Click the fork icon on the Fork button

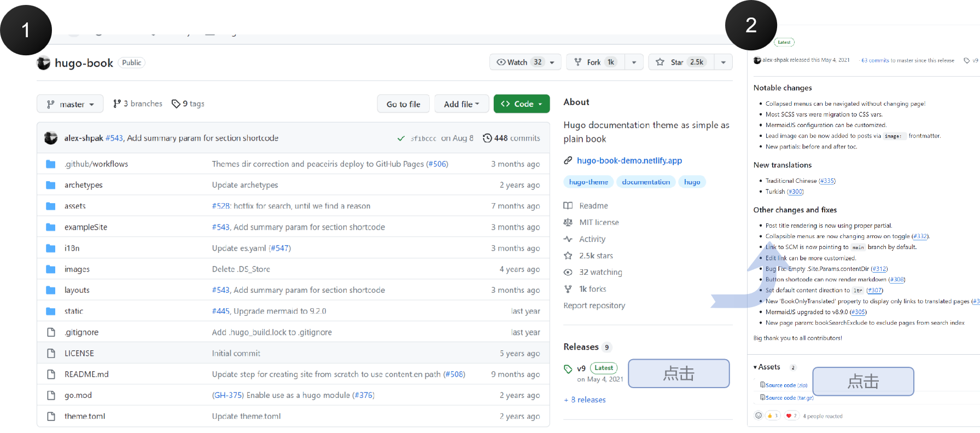pyautogui.click(x=578, y=62)
